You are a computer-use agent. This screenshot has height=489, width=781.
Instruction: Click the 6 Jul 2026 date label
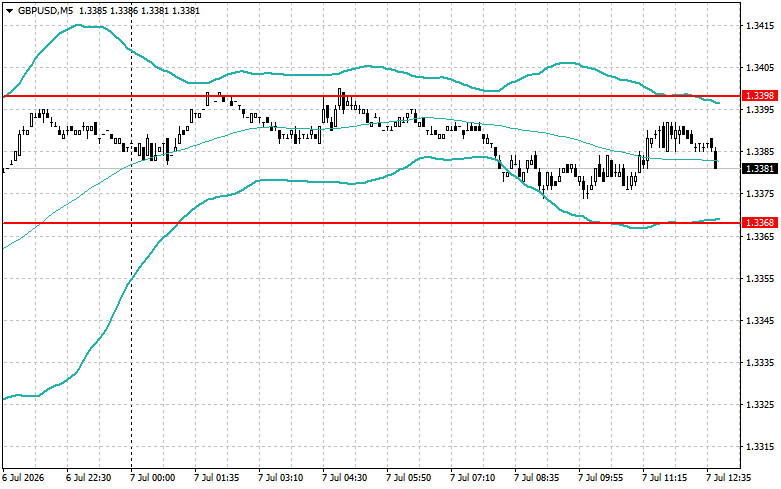pyautogui.click(x=23, y=478)
